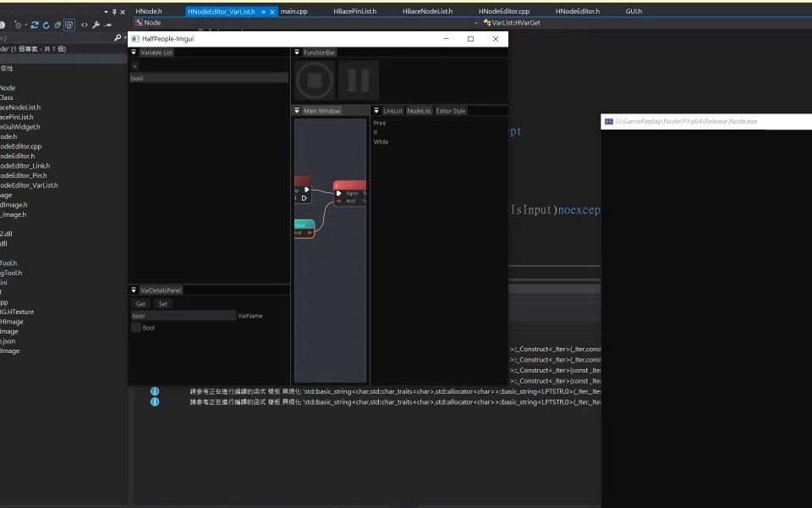Click the view code icon
Viewport: 812px width, 508px height.
click(x=85, y=25)
